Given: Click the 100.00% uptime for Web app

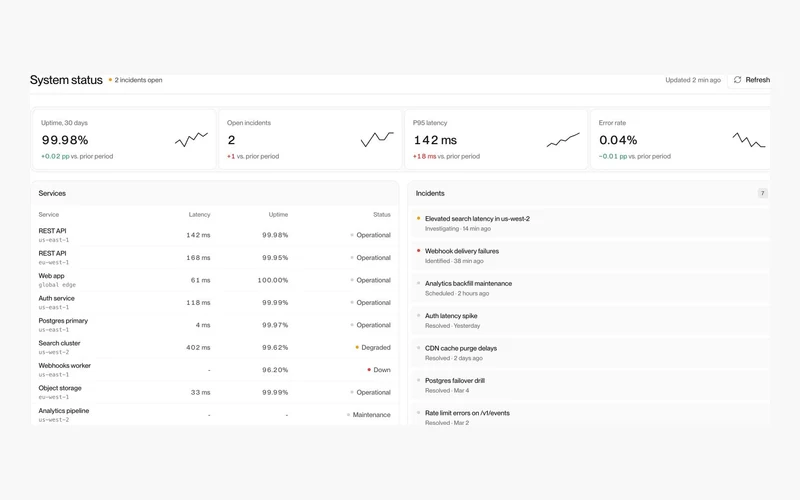Looking at the screenshot, I should pyautogui.click(x=272, y=280).
